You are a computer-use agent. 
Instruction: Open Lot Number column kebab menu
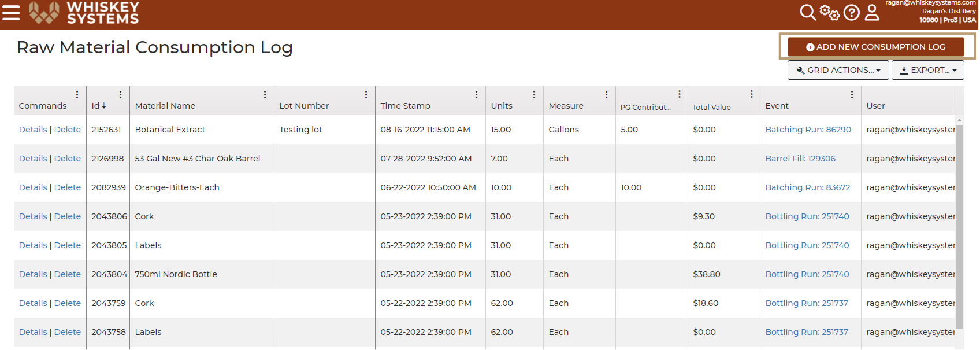click(366, 94)
